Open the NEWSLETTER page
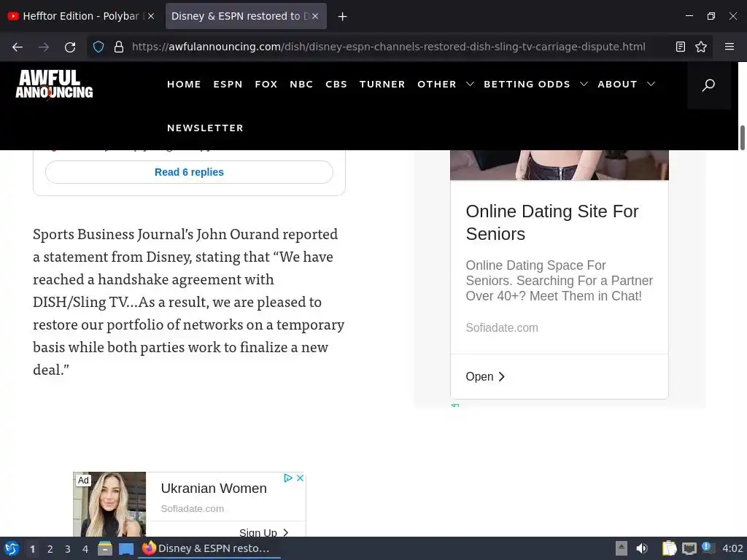 tap(205, 128)
